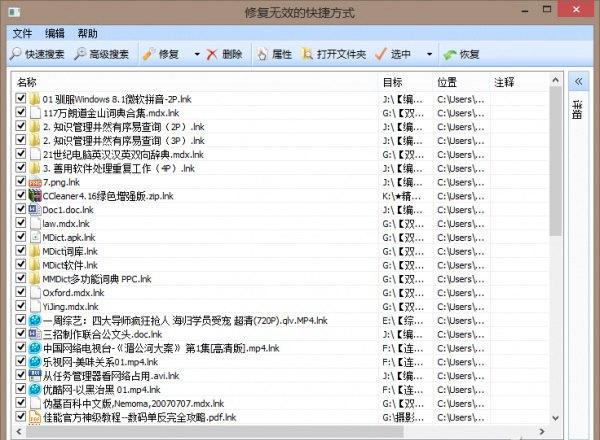Click the 属性 hand icon

pos(262,54)
